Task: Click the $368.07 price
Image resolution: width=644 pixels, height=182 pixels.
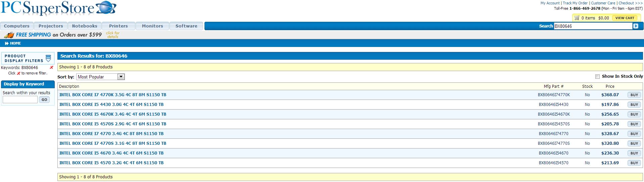Action: [610, 95]
